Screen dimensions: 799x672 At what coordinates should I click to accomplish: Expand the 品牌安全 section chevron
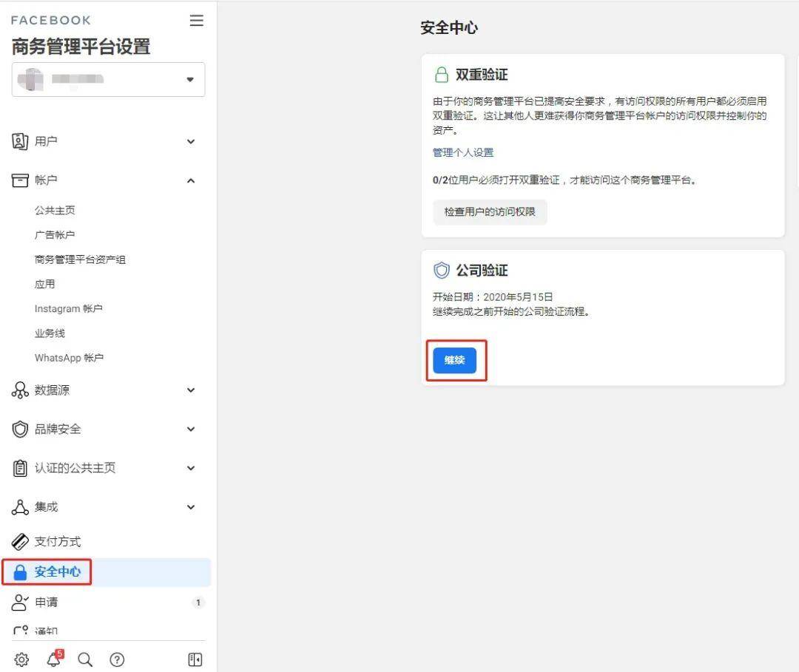(191, 430)
